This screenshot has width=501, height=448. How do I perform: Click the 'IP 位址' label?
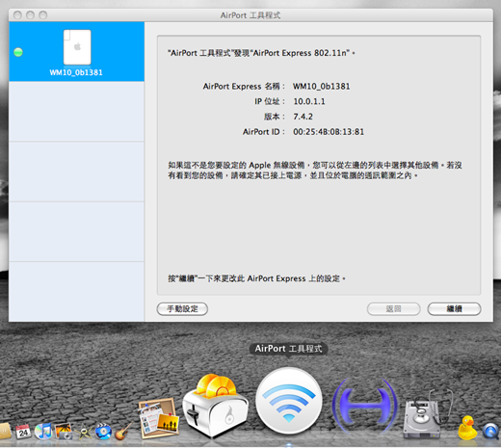click(x=270, y=101)
